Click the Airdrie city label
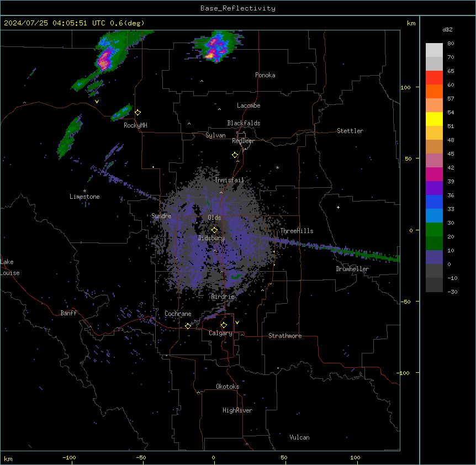The image size is (476, 465). (223, 297)
